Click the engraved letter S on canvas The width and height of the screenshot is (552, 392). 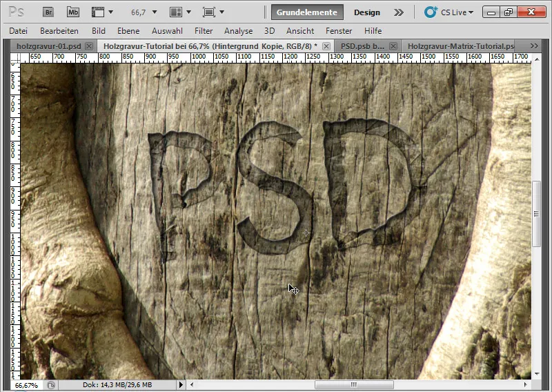275,187
